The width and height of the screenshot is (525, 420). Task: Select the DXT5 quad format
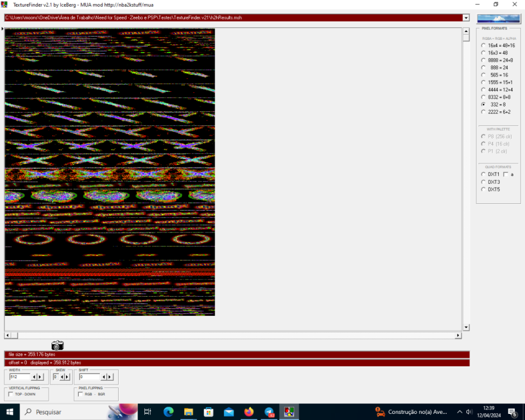coord(483,189)
